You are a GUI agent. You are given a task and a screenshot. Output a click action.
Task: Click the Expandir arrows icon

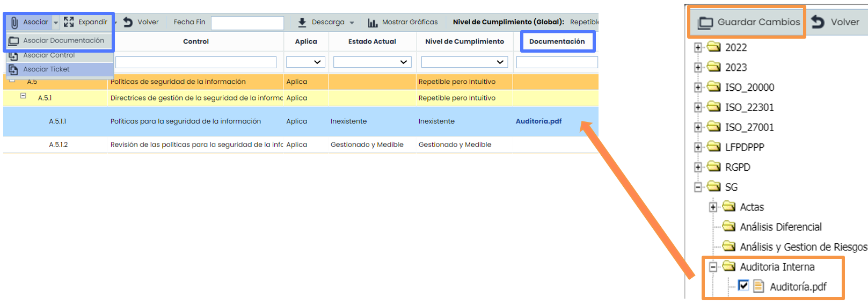click(69, 22)
